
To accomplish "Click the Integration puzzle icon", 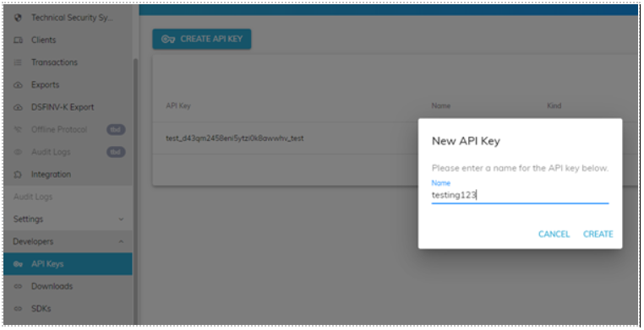I will pyautogui.click(x=18, y=175).
